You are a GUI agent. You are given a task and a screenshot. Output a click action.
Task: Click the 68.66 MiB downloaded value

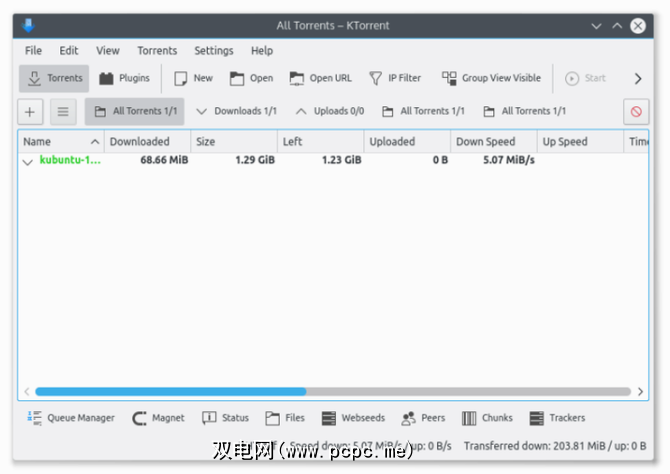(164, 160)
